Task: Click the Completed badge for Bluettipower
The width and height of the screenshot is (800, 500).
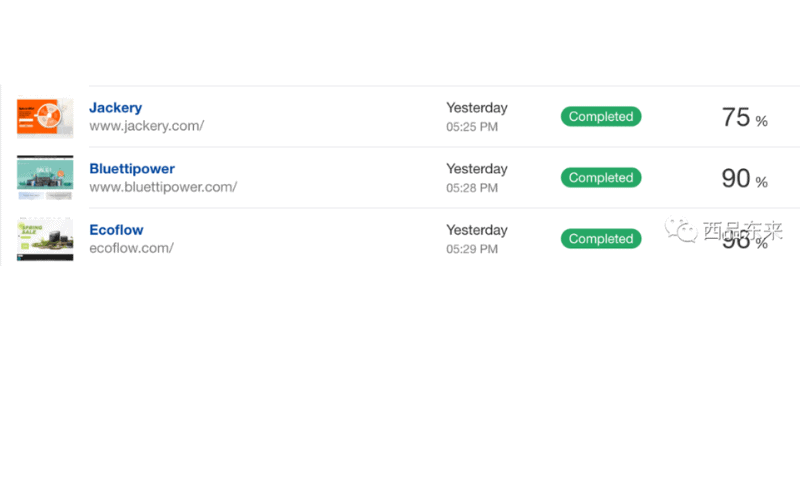Action: coord(601,178)
